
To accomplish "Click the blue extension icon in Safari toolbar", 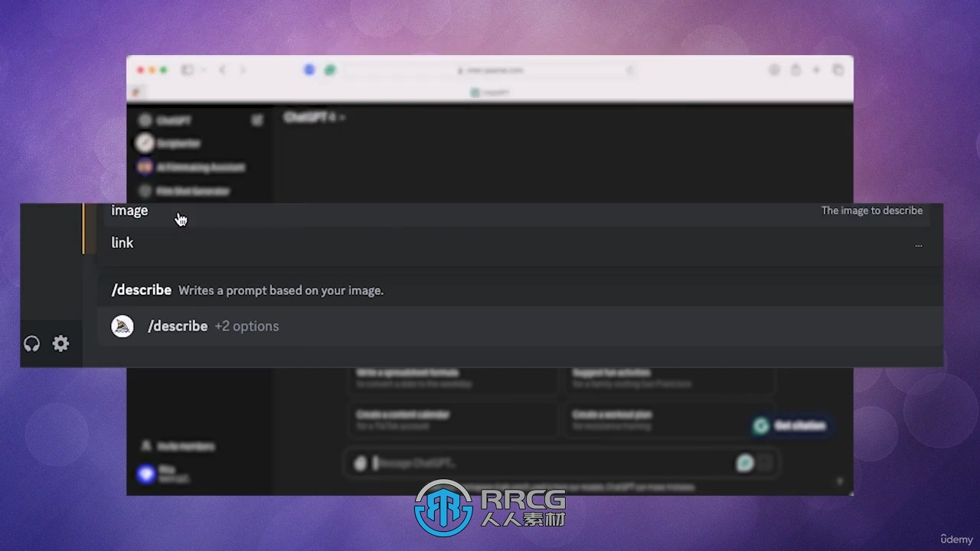I will 309,70.
